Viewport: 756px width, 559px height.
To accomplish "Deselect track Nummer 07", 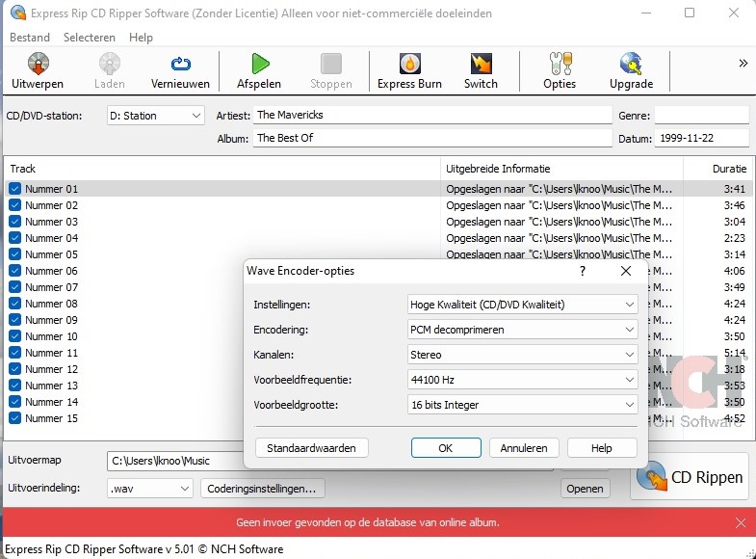I will tap(15, 287).
